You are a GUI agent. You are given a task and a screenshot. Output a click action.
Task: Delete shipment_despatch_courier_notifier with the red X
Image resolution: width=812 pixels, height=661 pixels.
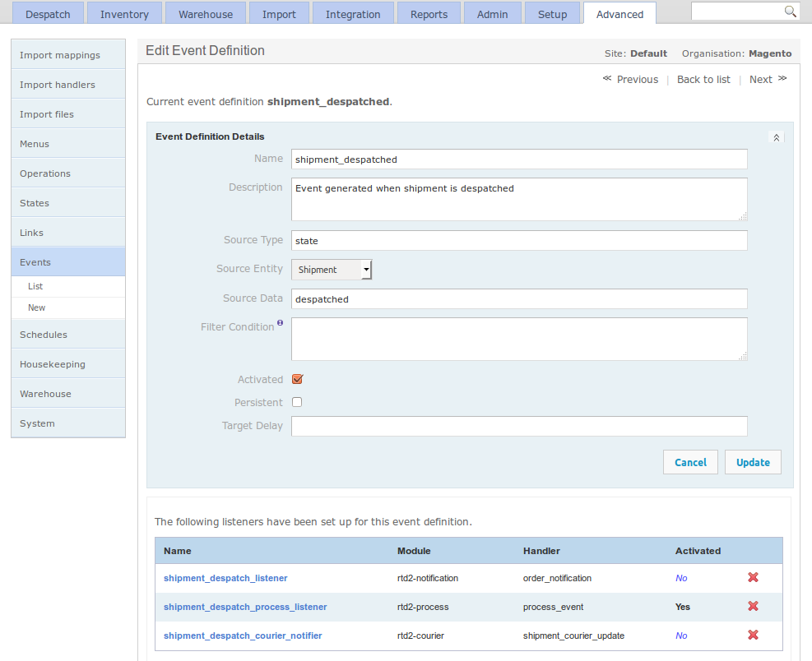pos(753,635)
